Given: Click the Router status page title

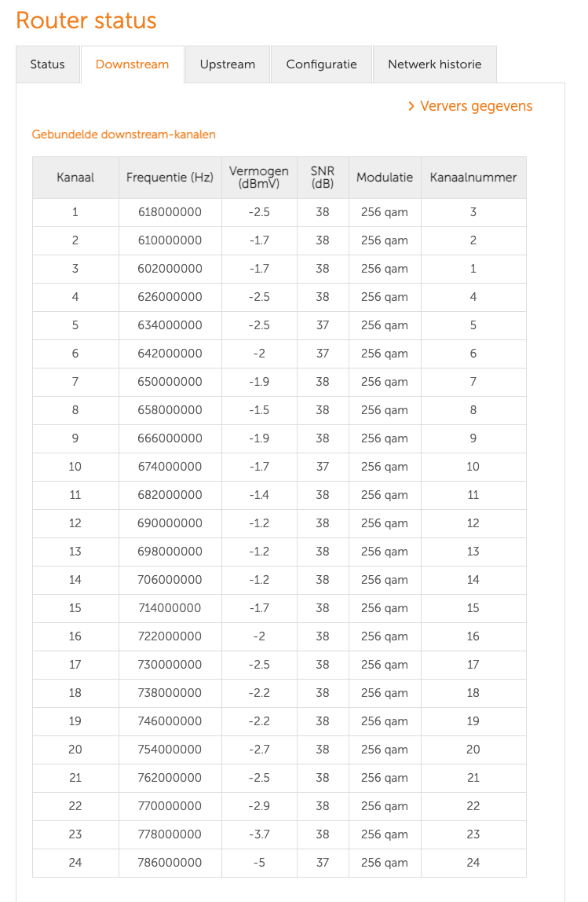Looking at the screenshot, I should point(86,20).
